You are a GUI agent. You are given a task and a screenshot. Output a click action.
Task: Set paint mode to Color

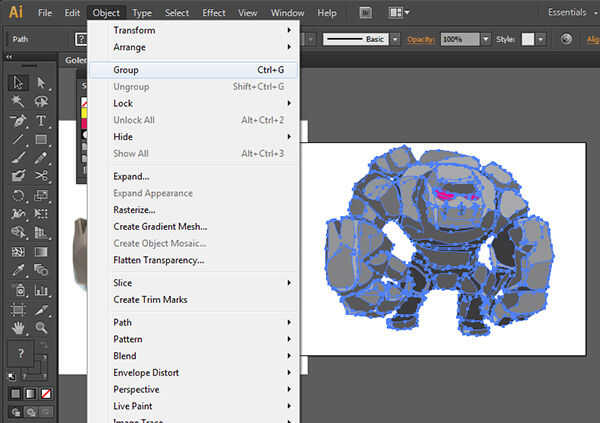tap(15, 394)
